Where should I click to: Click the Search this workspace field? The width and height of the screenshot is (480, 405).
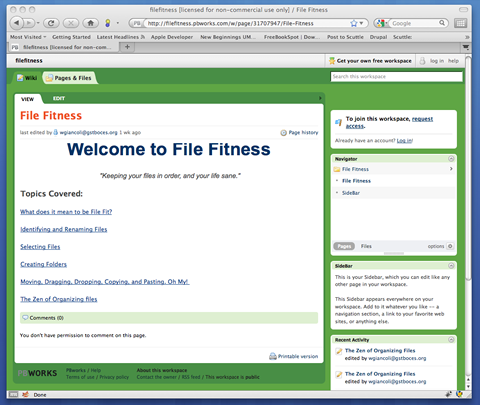tap(396, 77)
